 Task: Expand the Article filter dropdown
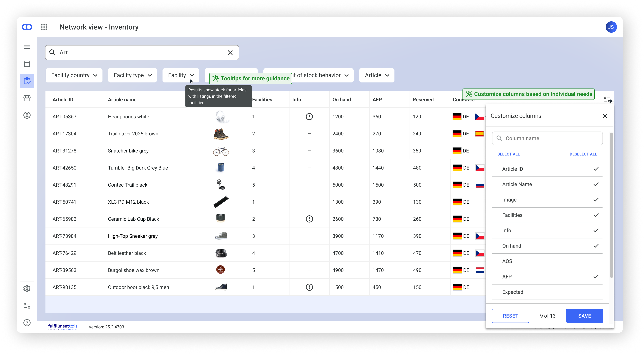377,75
